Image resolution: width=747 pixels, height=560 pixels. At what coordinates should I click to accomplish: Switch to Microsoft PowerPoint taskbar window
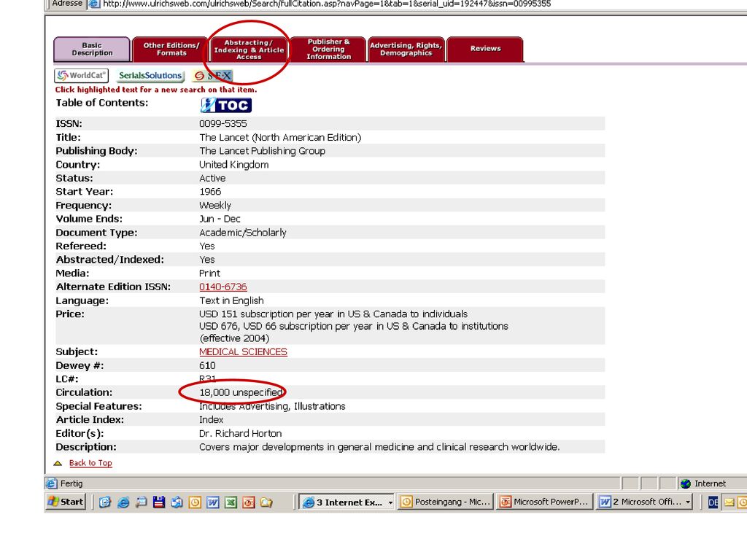pos(545,502)
